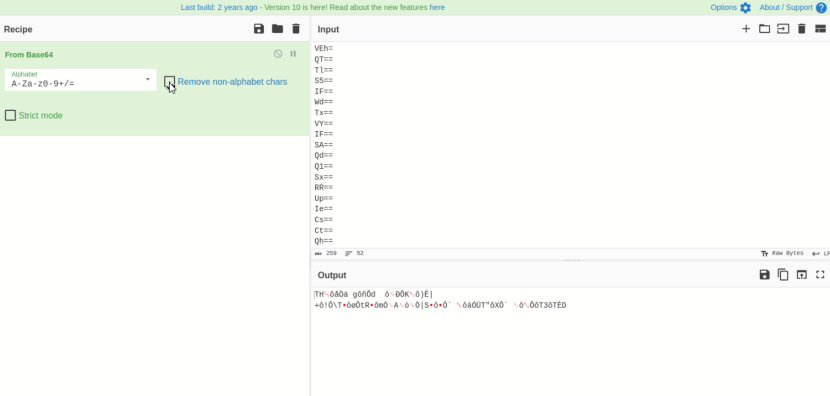Click input line 'Ie=='
This screenshot has width=830, height=396.
[323, 209]
